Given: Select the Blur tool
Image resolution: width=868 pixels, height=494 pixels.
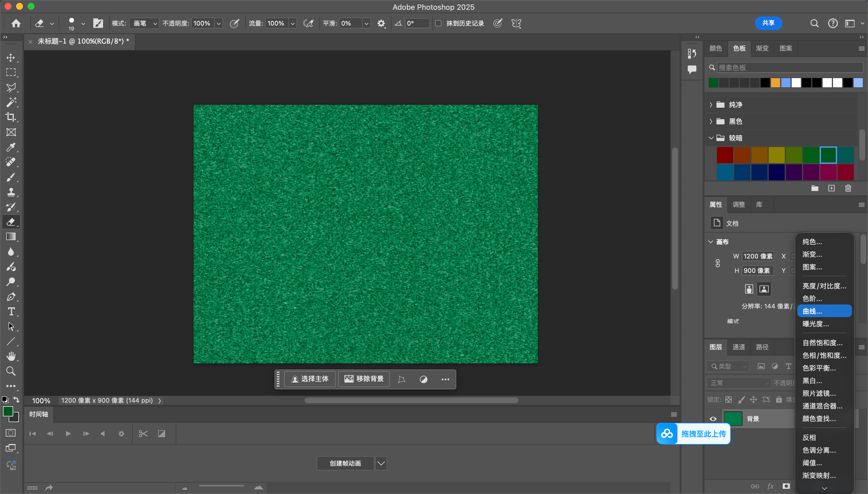Looking at the screenshot, I should 11,251.
